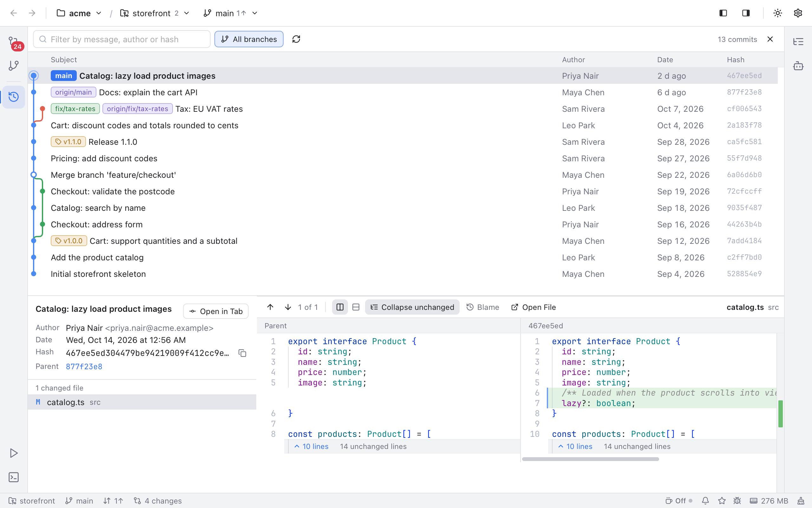Click the bug icon in status bar
This screenshot has width=812, height=508.
737,501
